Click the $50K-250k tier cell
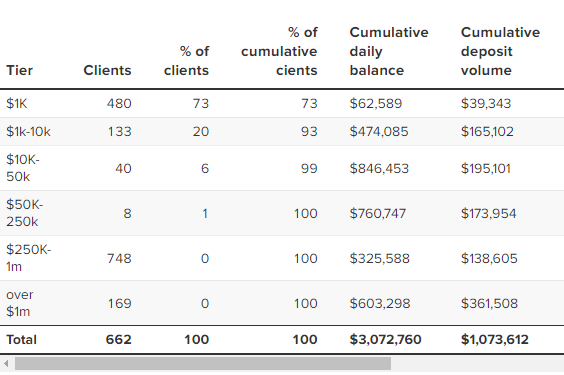564x375 pixels. 24,213
